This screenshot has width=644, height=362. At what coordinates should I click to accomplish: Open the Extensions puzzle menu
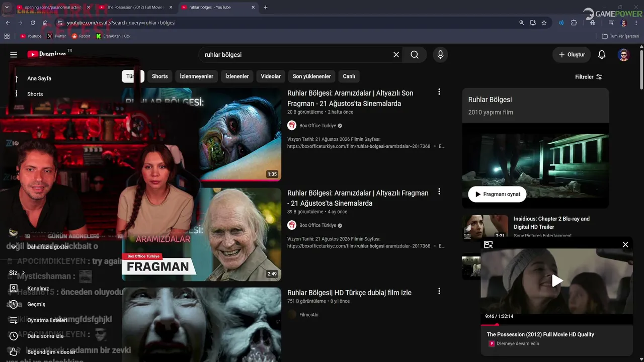(574, 23)
